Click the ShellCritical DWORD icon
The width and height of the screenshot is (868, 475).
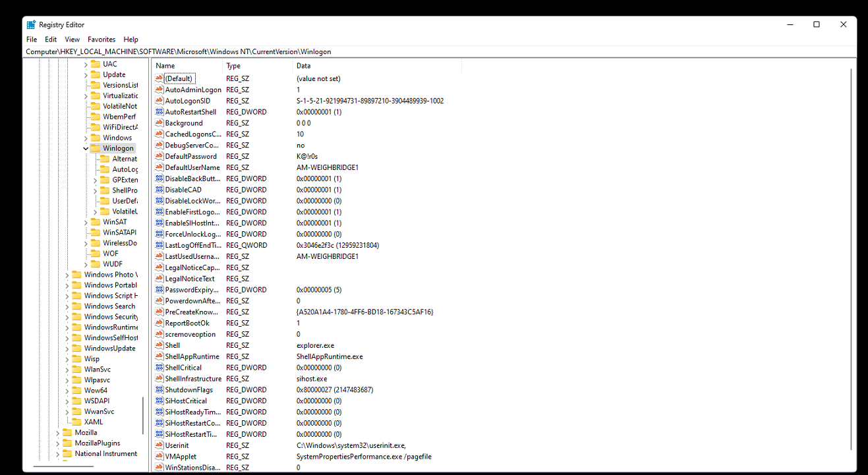(x=159, y=367)
